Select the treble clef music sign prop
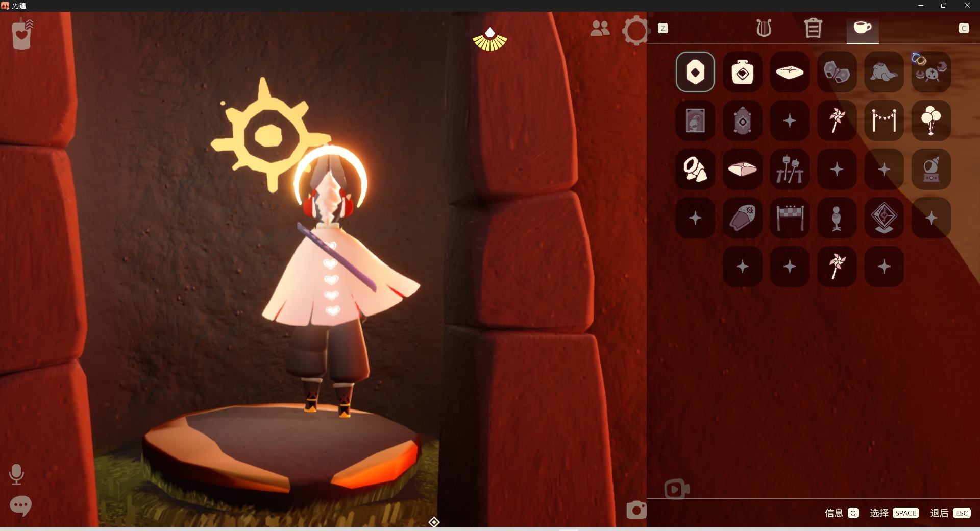980x531 pixels. tap(884, 218)
